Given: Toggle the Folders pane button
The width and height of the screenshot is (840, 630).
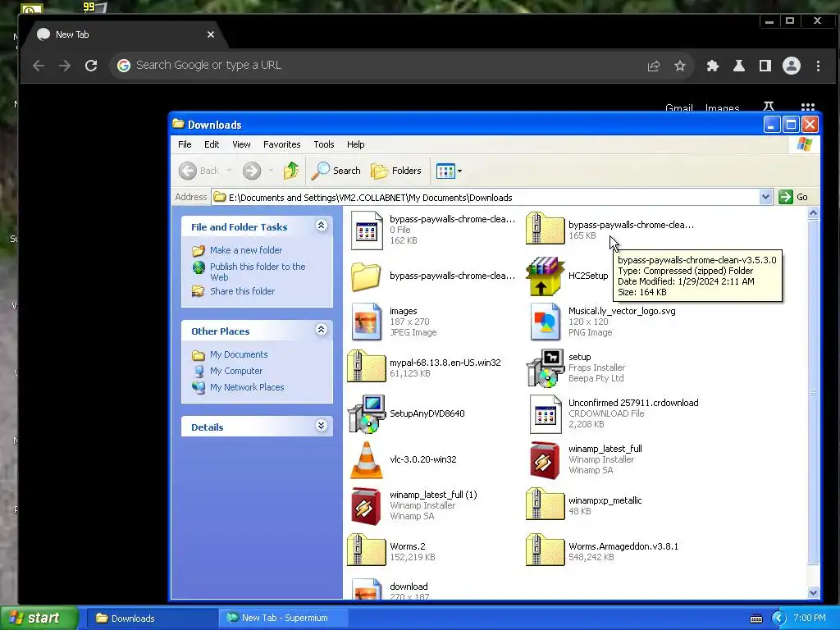Looking at the screenshot, I should [396, 171].
